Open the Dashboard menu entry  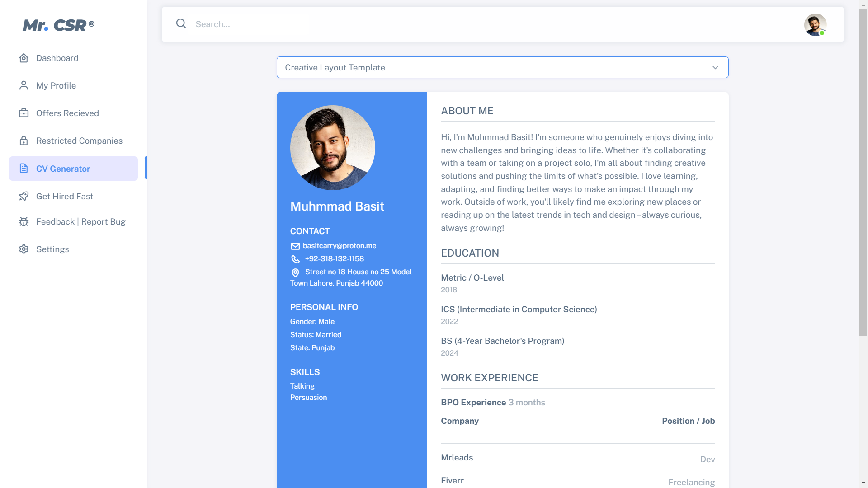[56, 58]
